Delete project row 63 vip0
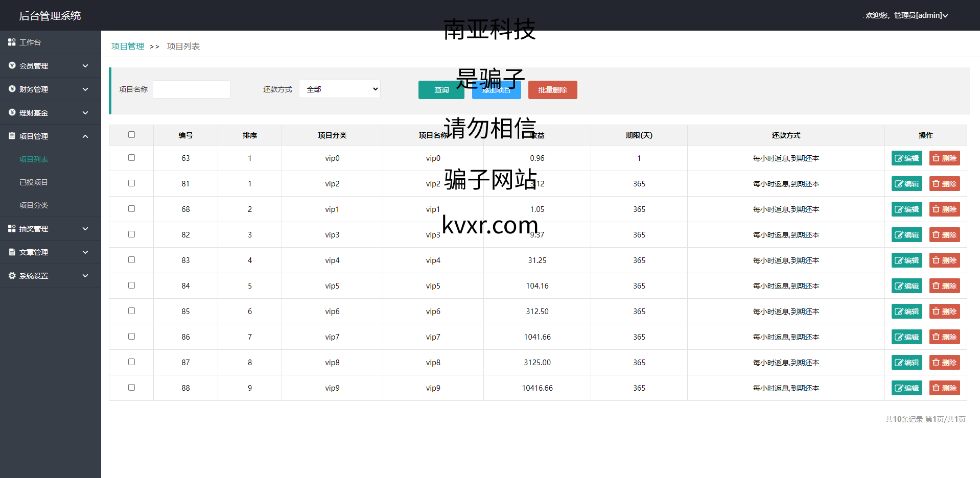980x478 pixels. pyautogui.click(x=944, y=158)
